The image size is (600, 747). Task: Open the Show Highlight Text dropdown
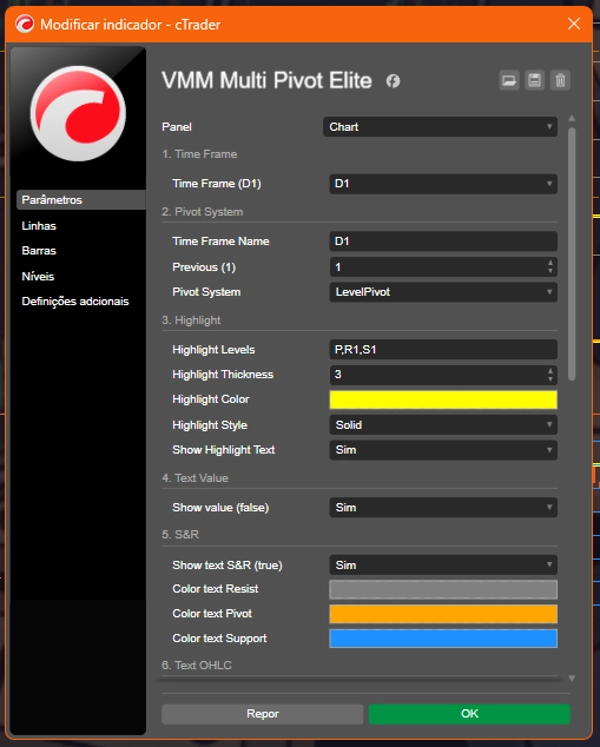click(x=443, y=450)
